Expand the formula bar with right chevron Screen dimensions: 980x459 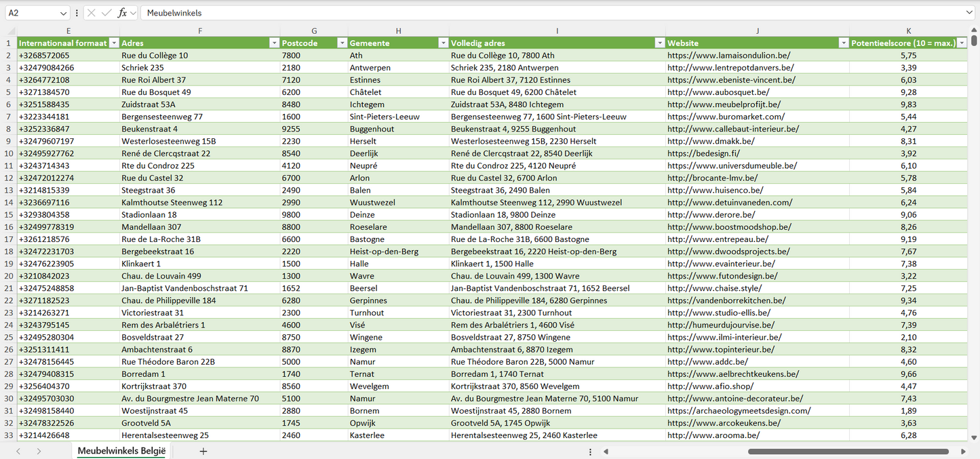pyautogui.click(x=968, y=13)
